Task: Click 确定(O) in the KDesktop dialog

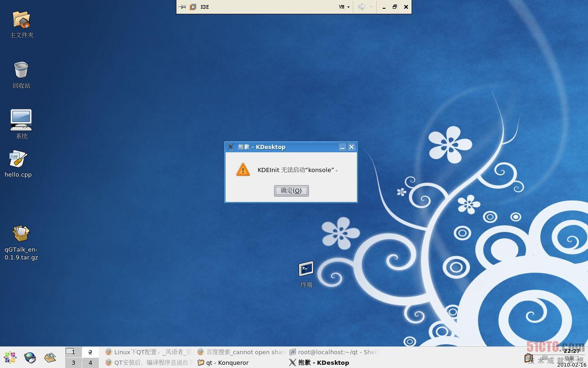Action: point(291,190)
